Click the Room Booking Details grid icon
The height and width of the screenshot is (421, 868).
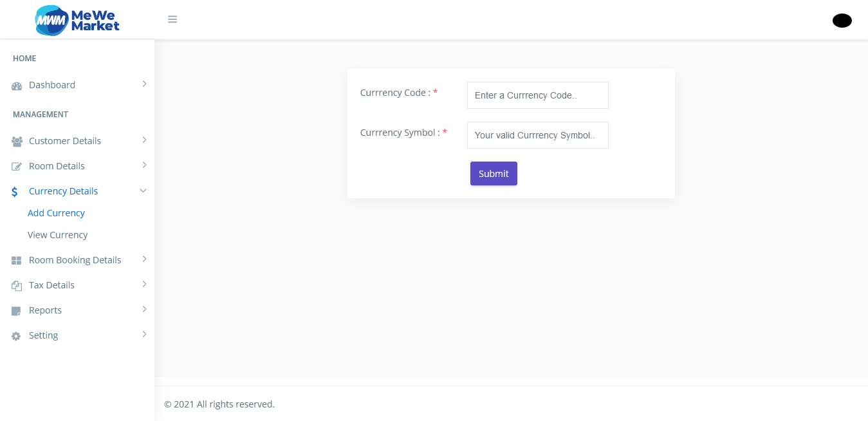[x=17, y=261]
